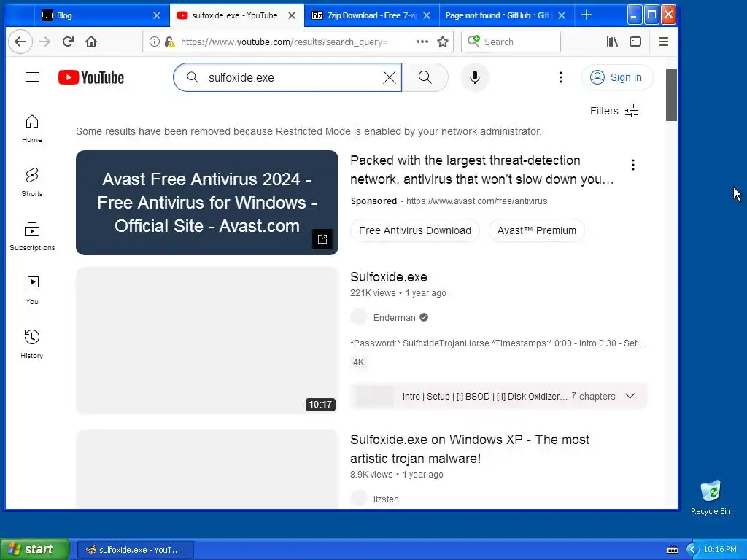
Task: Select the sulfoxide.exe - YouTube tab
Action: 234,15
